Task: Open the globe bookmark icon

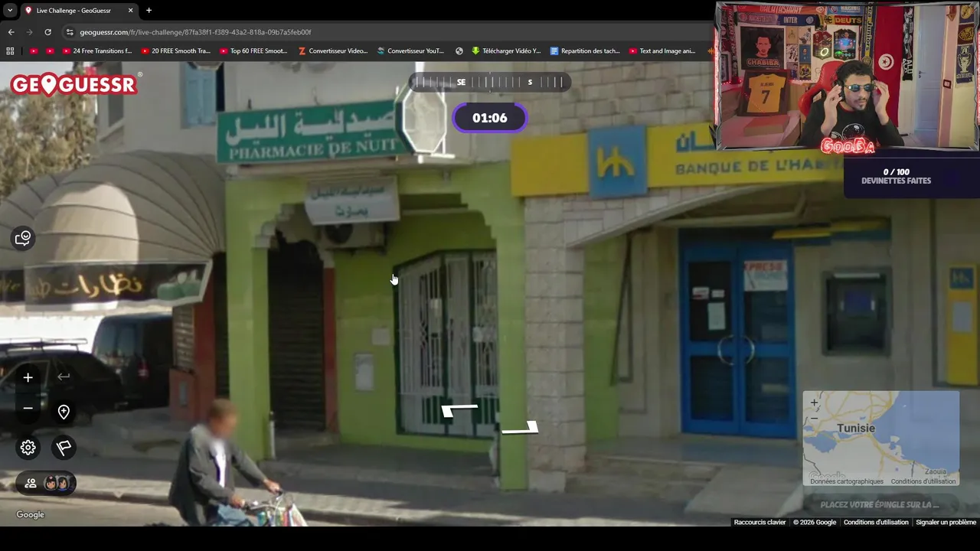Action: [459, 51]
